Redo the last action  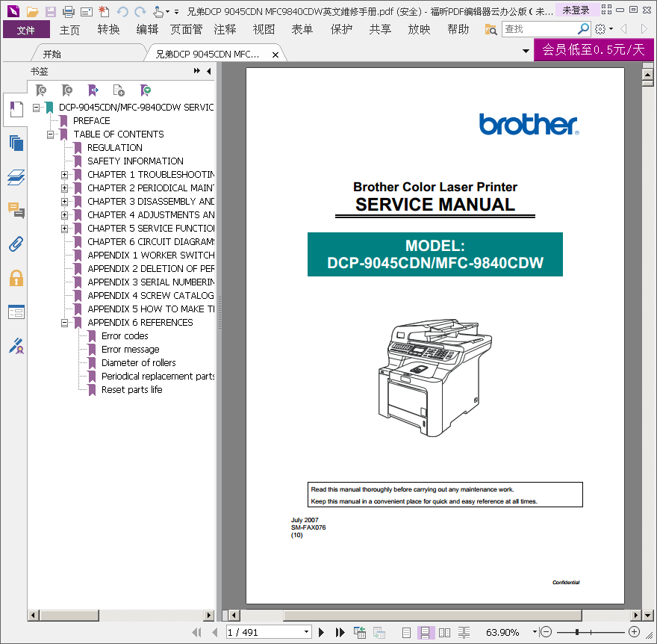140,11
